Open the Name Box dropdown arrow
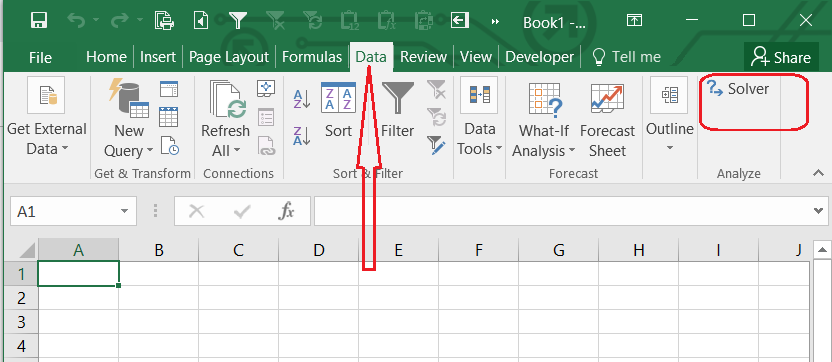Image resolution: width=832 pixels, height=362 pixels. pyautogui.click(x=125, y=211)
